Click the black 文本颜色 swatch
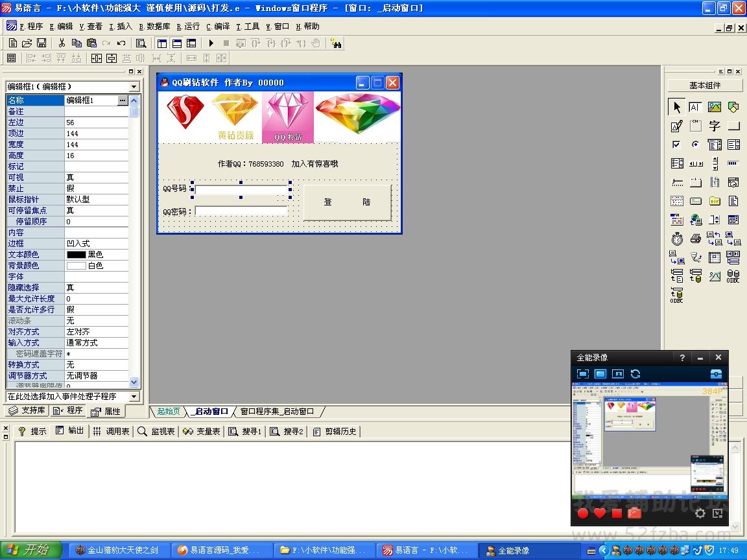The image size is (747, 560). pyautogui.click(x=77, y=255)
